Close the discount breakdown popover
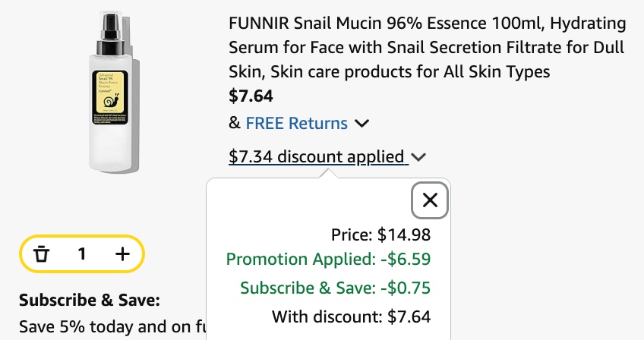Image resolution: width=644 pixels, height=340 pixels. coord(430,200)
